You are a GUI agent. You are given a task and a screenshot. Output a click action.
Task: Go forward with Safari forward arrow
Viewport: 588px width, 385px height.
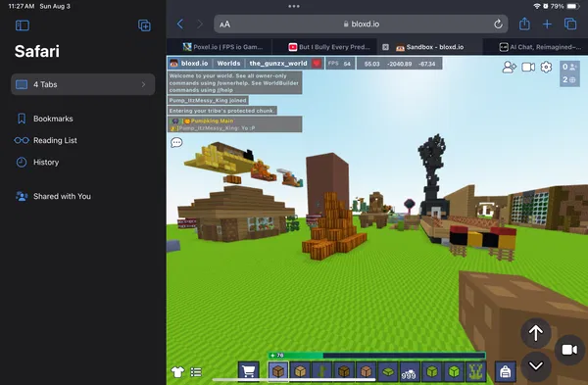(x=200, y=24)
